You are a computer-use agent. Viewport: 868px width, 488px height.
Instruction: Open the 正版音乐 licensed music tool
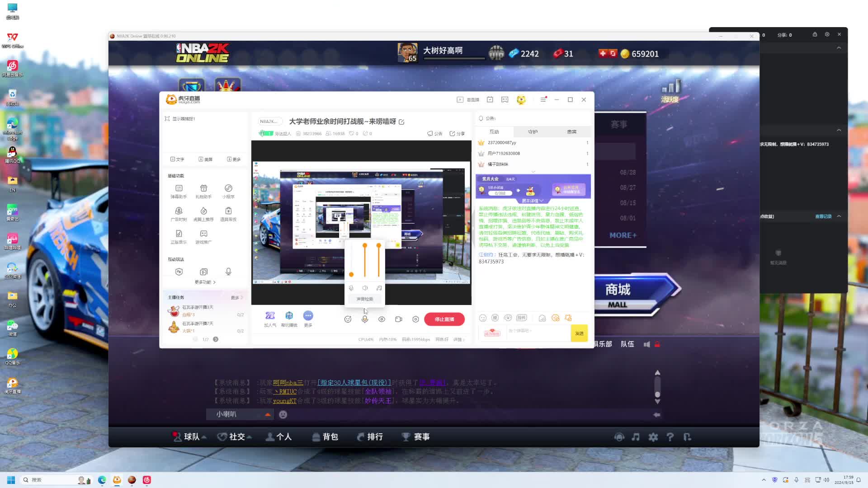179,236
